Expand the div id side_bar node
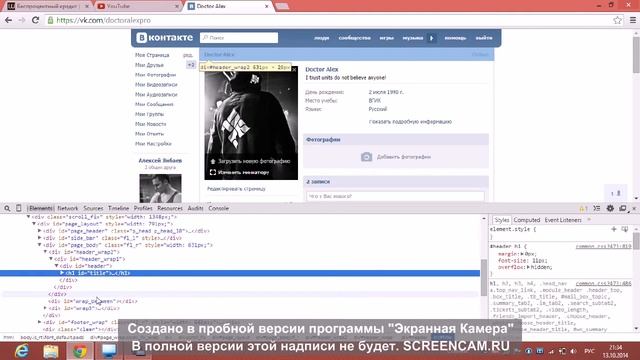The width and height of the screenshot is (640, 360). tap(40, 238)
